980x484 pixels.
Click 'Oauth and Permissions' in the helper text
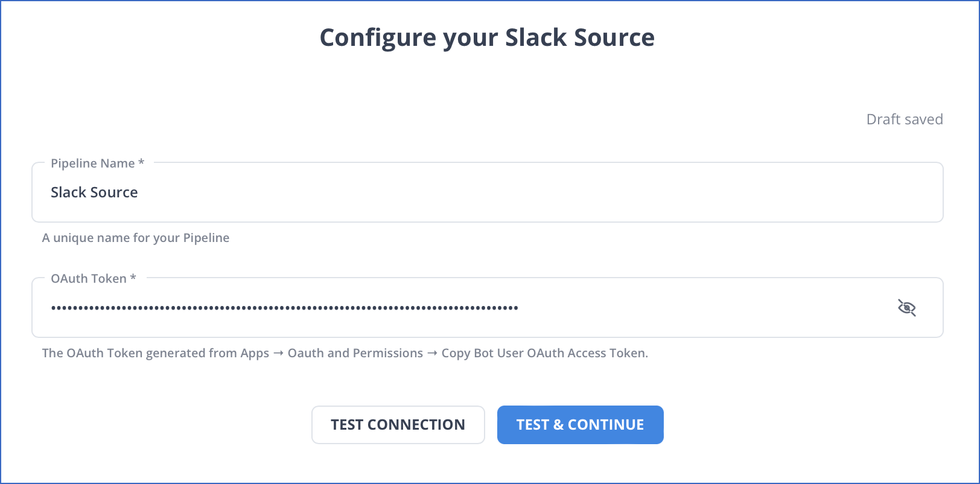(355, 353)
